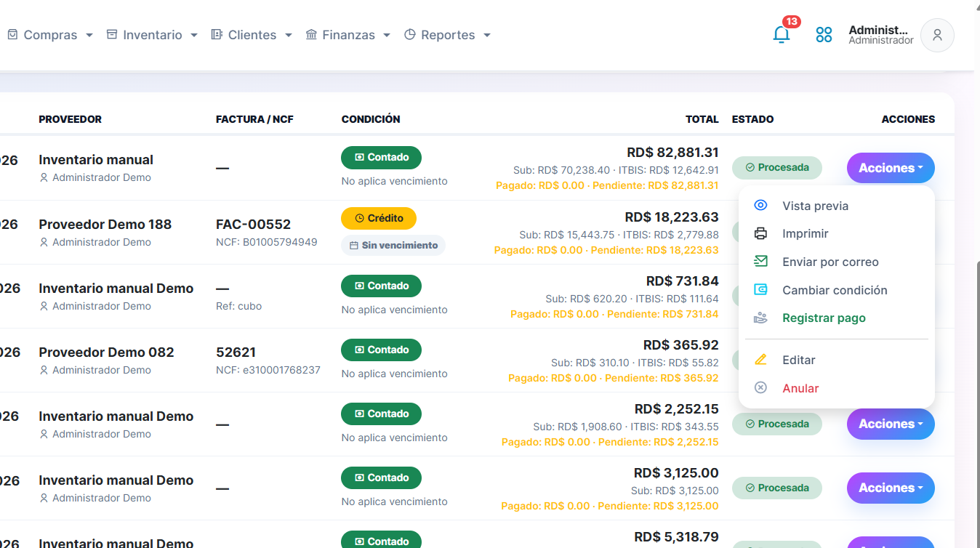Click the envelope icon for Enviar por correo
This screenshot has width=980, height=548.
pyautogui.click(x=760, y=262)
